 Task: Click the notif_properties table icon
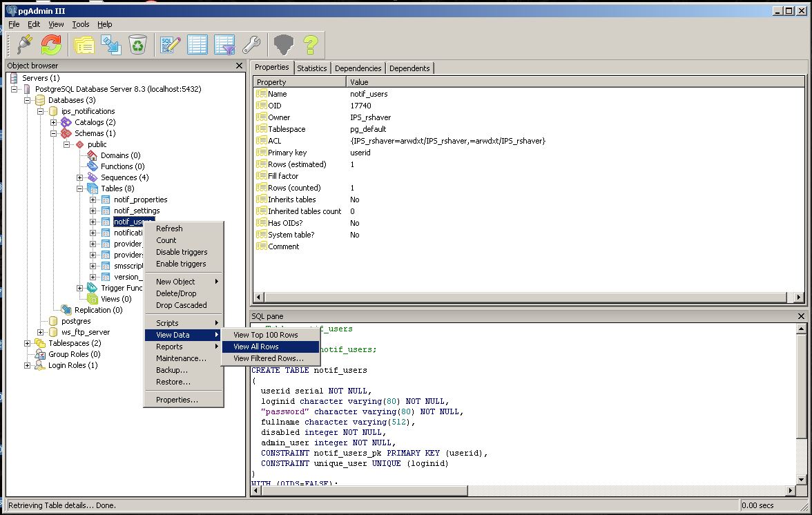pos(106,200)
